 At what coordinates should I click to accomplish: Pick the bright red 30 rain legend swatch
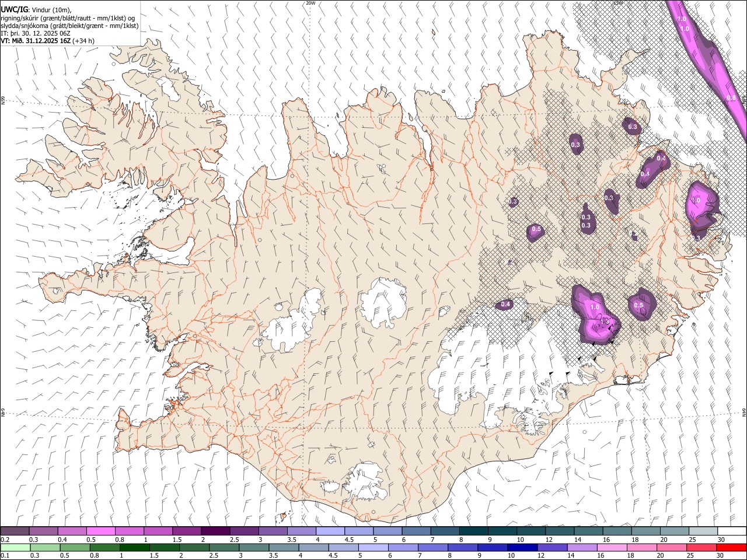pyautogui.click(x=731, y=548)
